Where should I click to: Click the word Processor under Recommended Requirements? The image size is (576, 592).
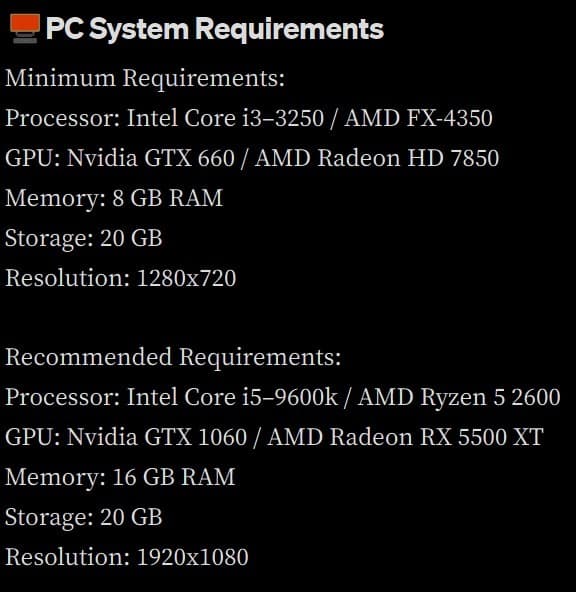click(60, 397)
